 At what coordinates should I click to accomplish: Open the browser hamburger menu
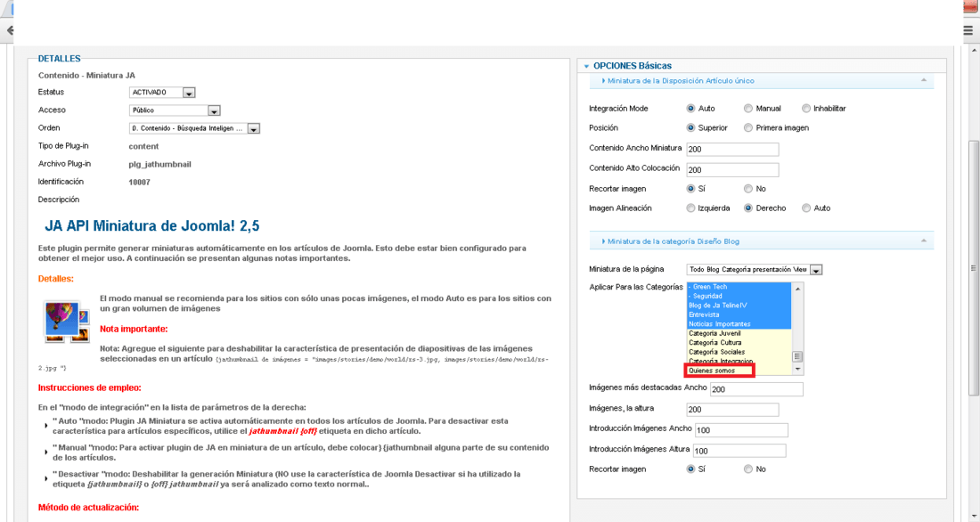968,29
